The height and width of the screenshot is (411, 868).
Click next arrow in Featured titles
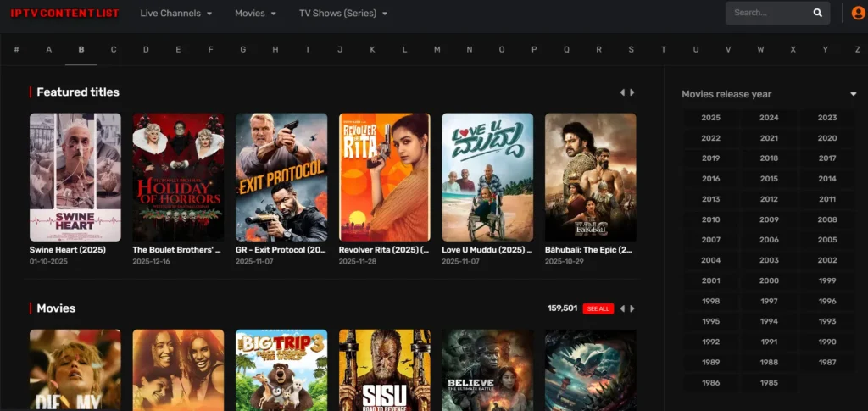pyautogui.click(x=632, y=92)
